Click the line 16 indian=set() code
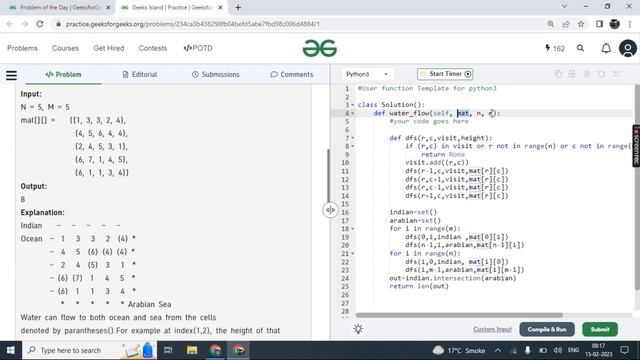 pyautogui.click(x=413, y=212)
